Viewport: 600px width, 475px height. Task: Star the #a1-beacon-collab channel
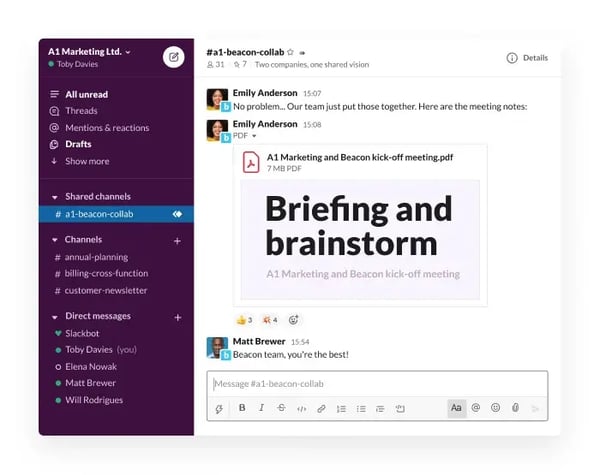[x=291, y=52]
